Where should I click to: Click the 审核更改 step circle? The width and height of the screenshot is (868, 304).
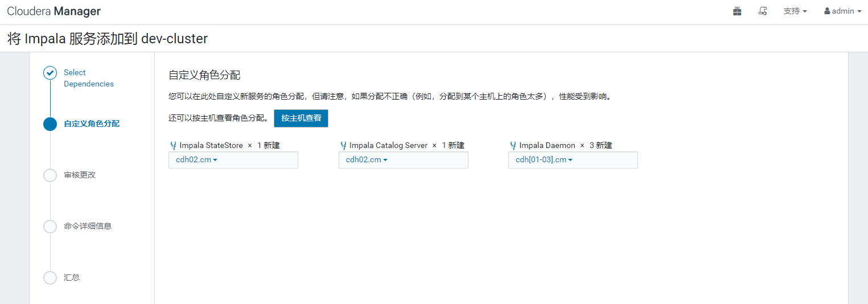click(50, 175)
